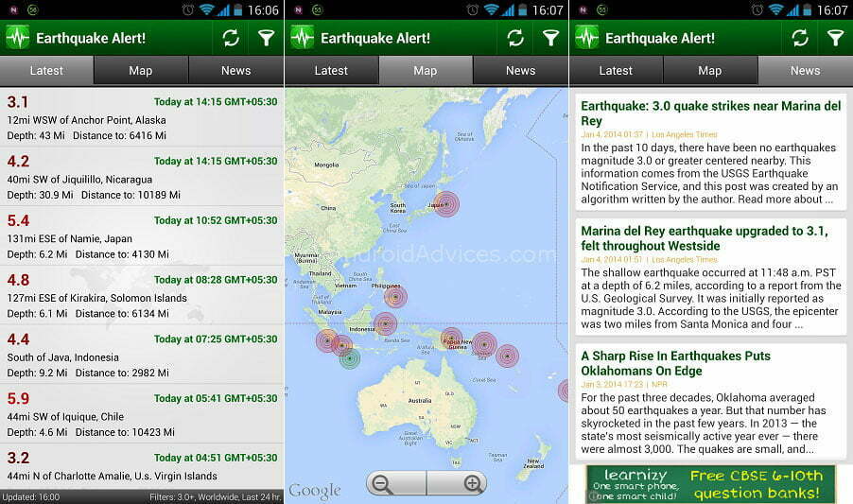Go to News tab from the Map screen
The height and width of the screenshot is (504, 853).
pos(521,71)
